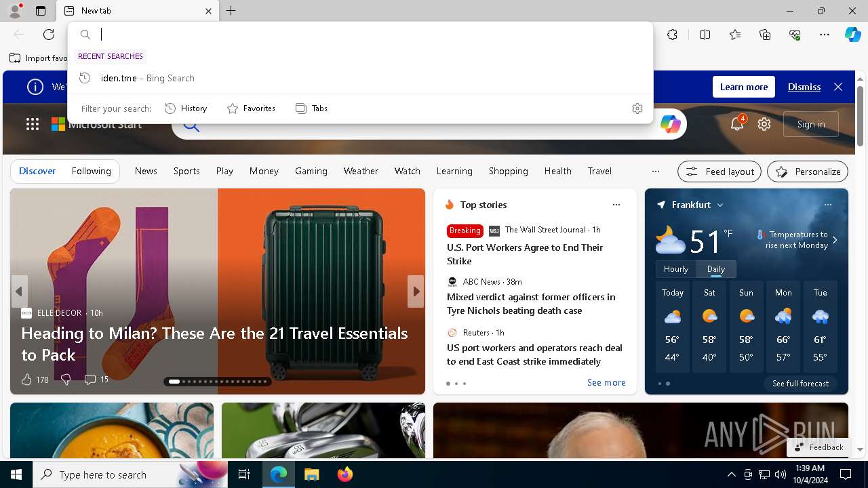
Task: Toggle Split screen icon
Action: [x=705, y=35]
